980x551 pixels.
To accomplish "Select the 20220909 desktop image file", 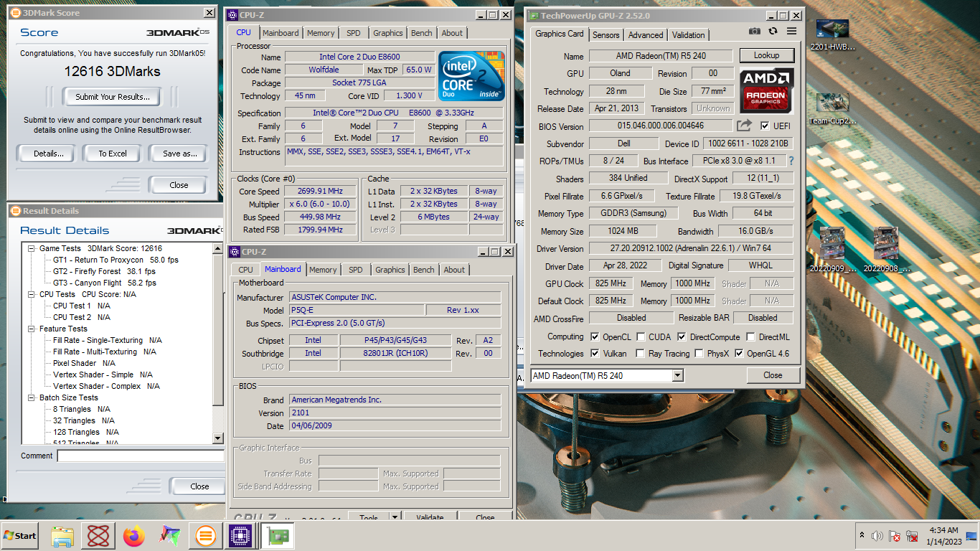I will tap(832, 250).
